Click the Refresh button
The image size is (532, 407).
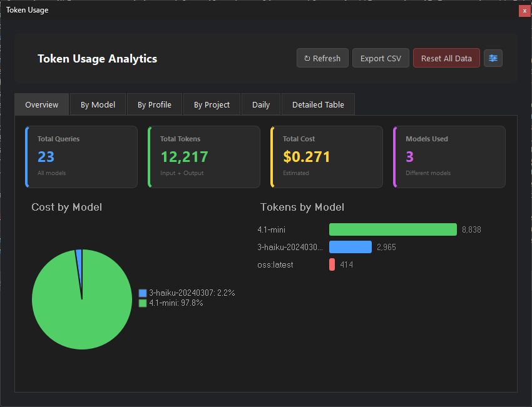point(322,58)
